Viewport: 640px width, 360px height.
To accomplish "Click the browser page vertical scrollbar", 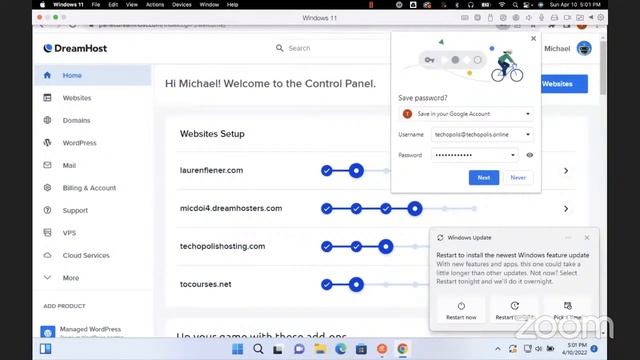I will click(603, 67).
